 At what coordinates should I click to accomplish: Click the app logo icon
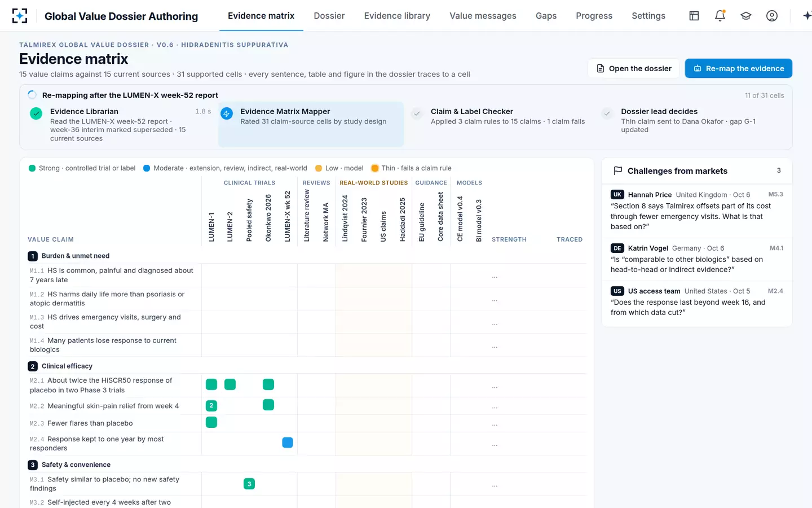[20, 16]
